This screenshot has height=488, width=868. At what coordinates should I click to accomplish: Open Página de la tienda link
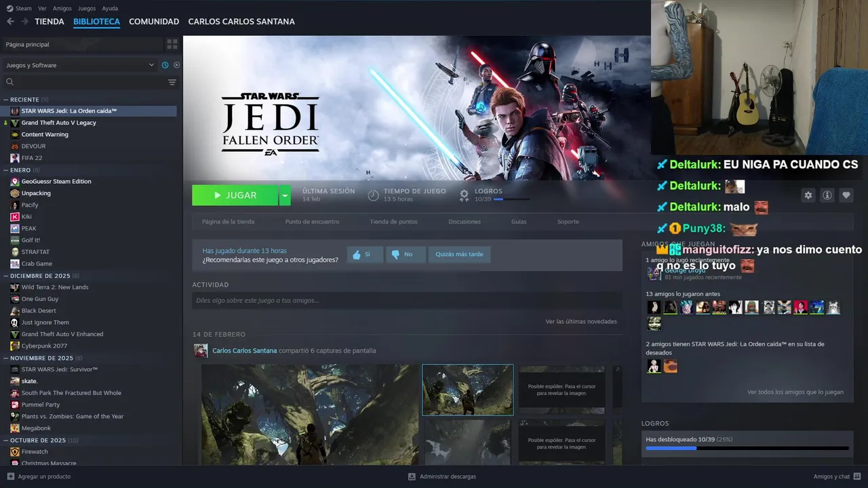click(x=228, y=222)
